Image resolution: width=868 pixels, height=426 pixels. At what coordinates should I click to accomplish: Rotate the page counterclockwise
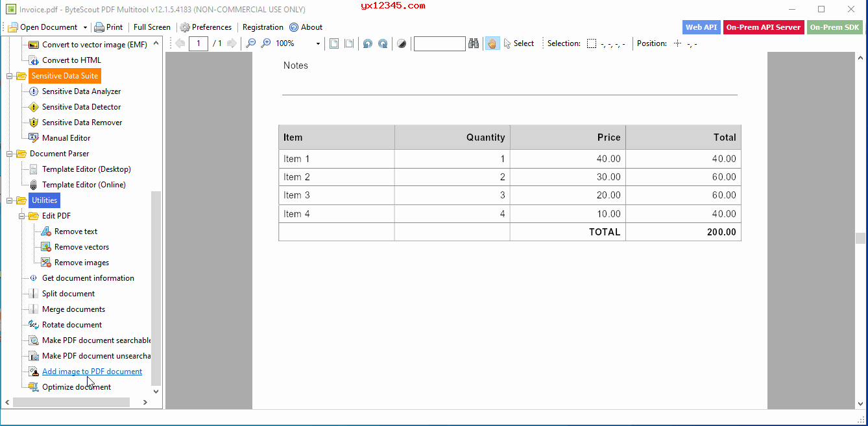click(367, 43)
